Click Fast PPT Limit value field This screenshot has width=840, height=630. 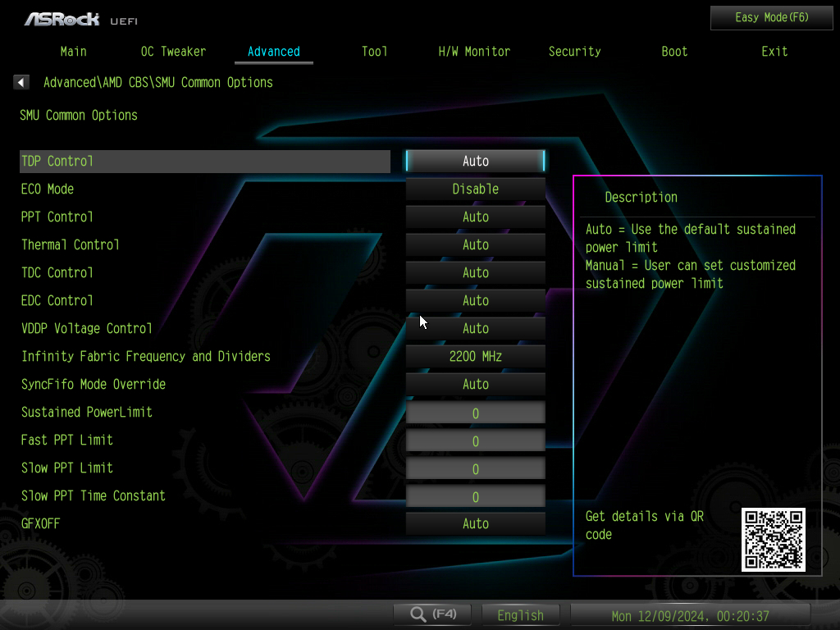[x=475, y=441]
